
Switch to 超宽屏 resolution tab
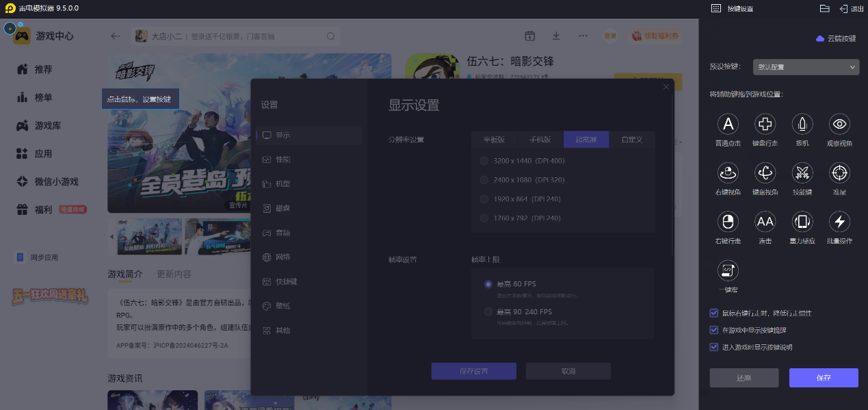(x=586, y=140)
